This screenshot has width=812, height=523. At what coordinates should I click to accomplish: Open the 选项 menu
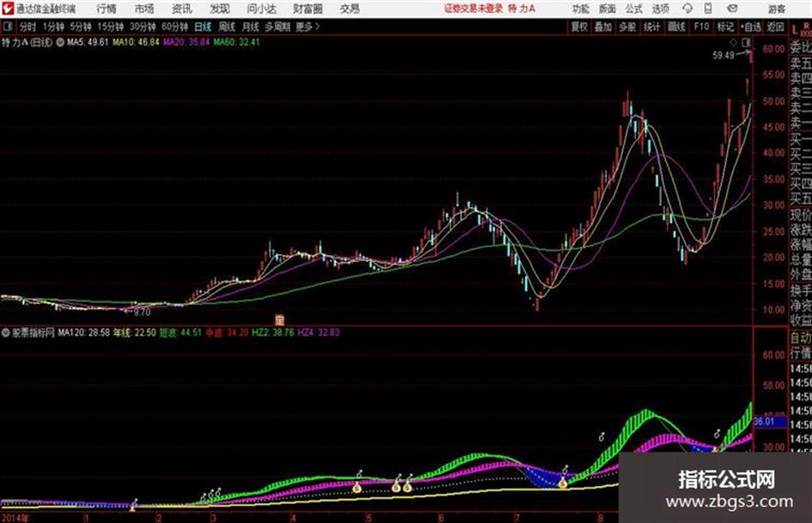pos(661,9)
